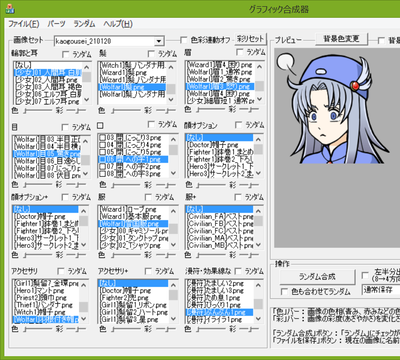This screenshot has height=360, width=400.
Task: Click the 彩リセット button
Action: [x=250, y=39]
